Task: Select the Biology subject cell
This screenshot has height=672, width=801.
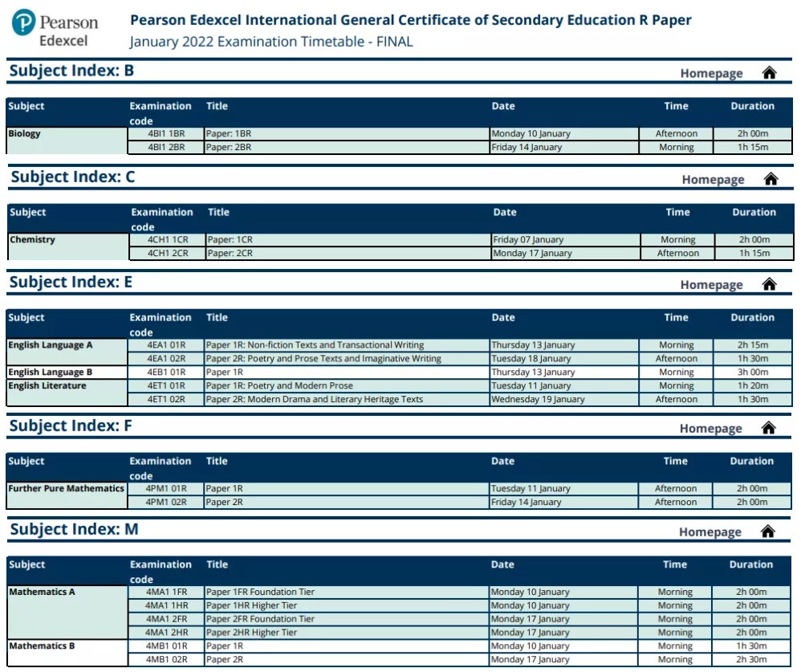Action: [x=67, y=141]
